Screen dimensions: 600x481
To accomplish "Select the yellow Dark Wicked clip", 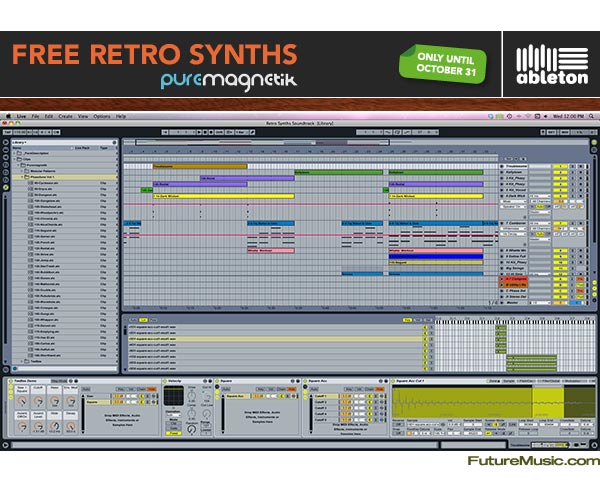I will [223, 196].
